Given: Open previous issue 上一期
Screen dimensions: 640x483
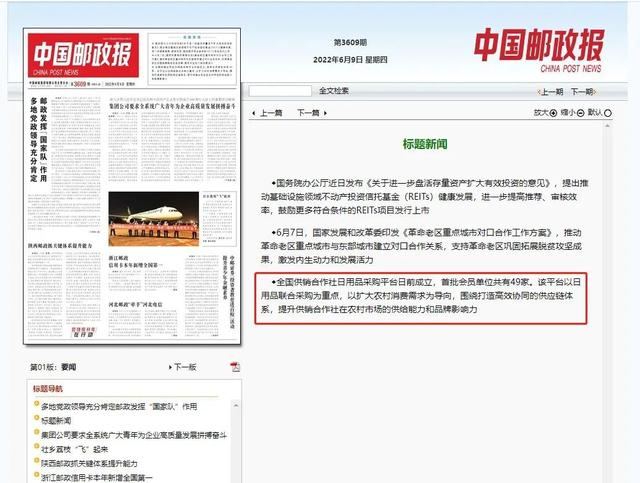Looking at the screenshot, I should pyautogui.click(x=551, y=92).
